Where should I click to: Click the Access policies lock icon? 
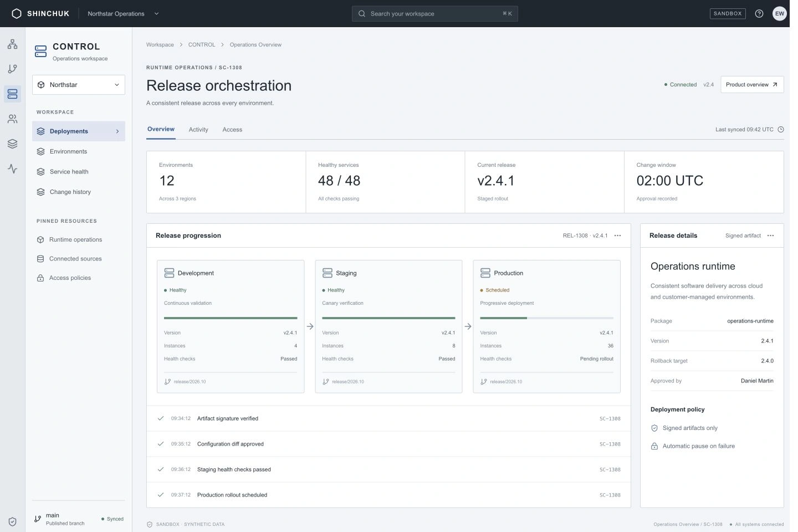click(40, 278)
